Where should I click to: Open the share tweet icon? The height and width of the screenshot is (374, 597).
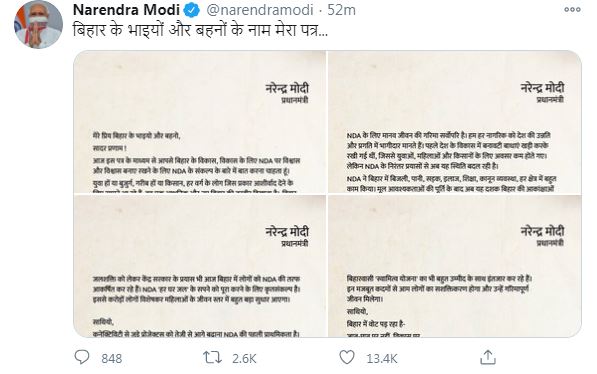(x=488, y=357)
